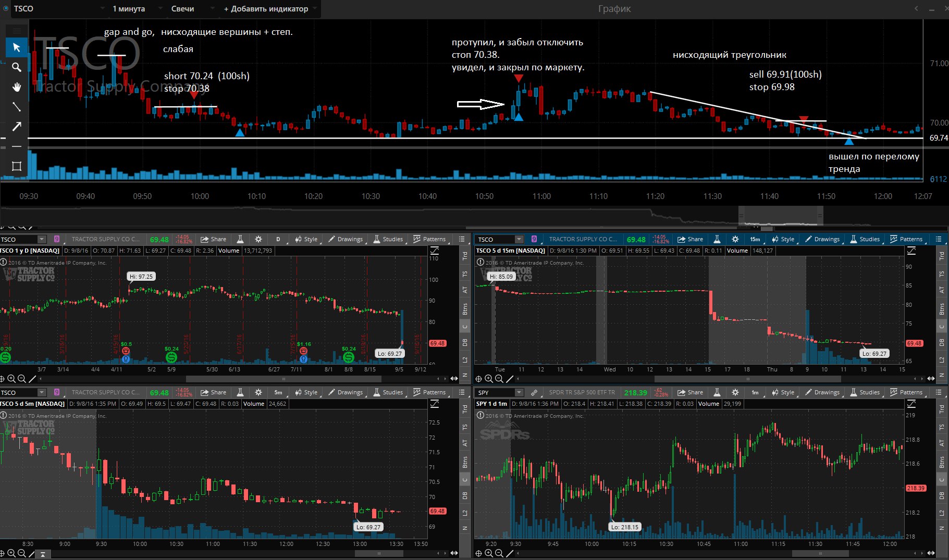949x560 pixels.
Task: Open gear settings in TSCO 15m panel
Action: 735,239
